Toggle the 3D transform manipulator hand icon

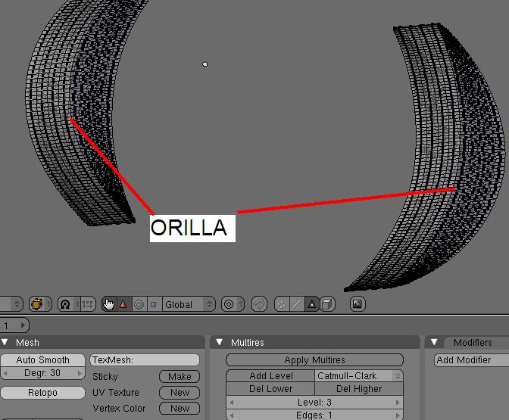pyautogui.click(x=109, y=304)
